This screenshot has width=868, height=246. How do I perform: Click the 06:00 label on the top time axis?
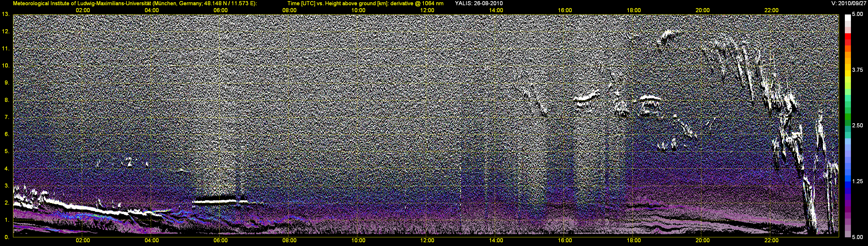point(220,10)
